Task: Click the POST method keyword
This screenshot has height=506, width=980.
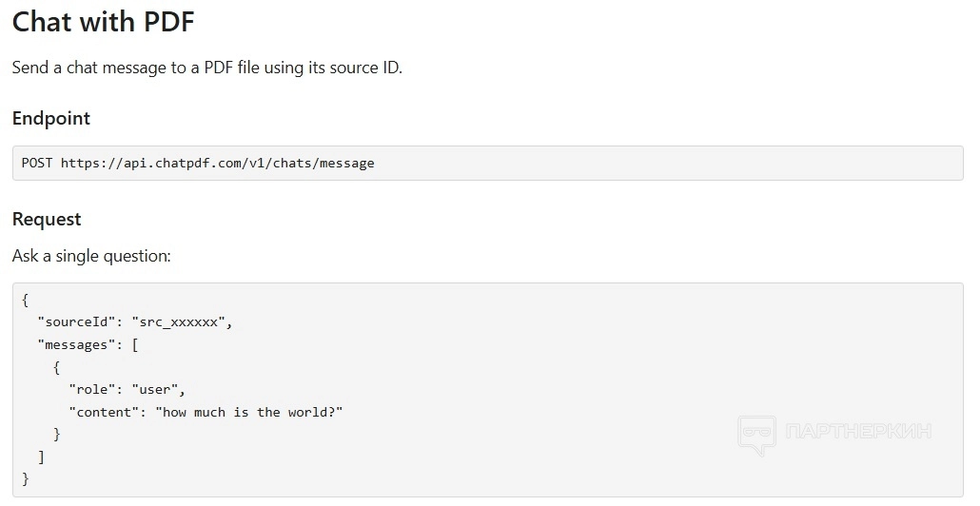Action: [x=37, y=163]
